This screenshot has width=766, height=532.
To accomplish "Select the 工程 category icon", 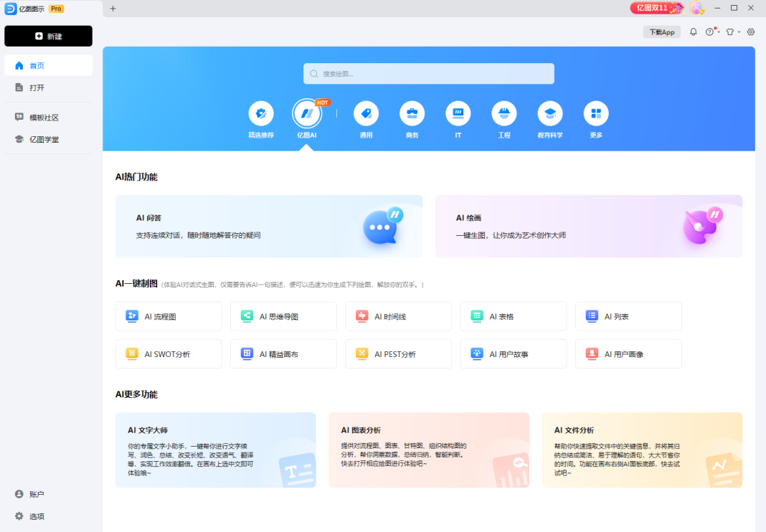I will (503, 113).
